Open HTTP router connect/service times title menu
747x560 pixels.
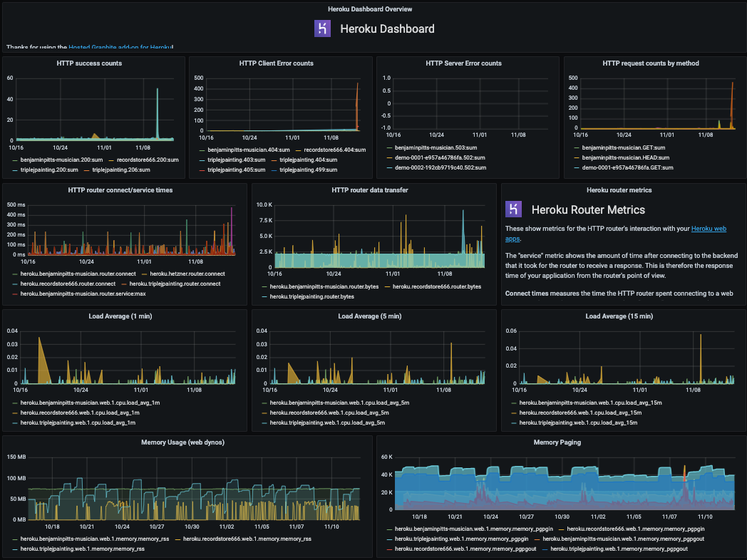tap(120, 190)
